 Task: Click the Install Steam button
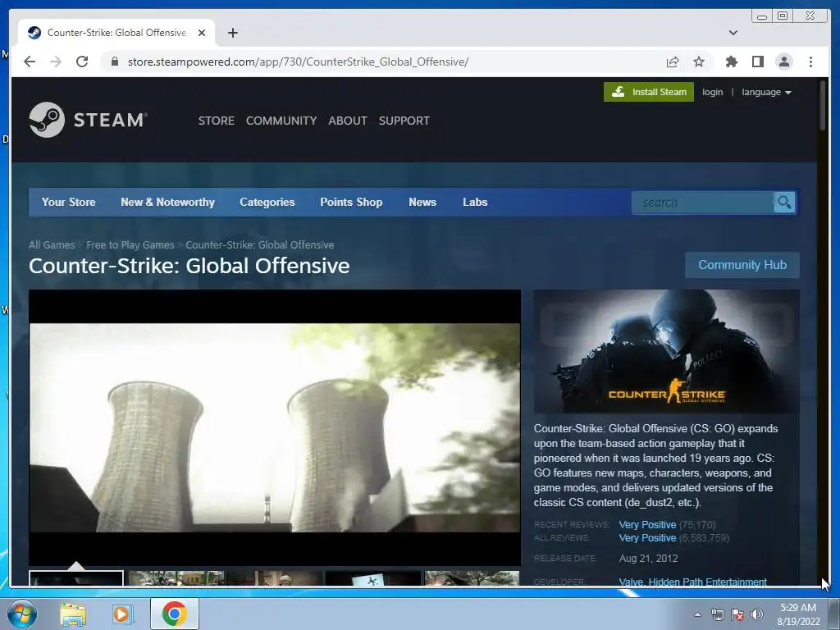click(649, 92)
